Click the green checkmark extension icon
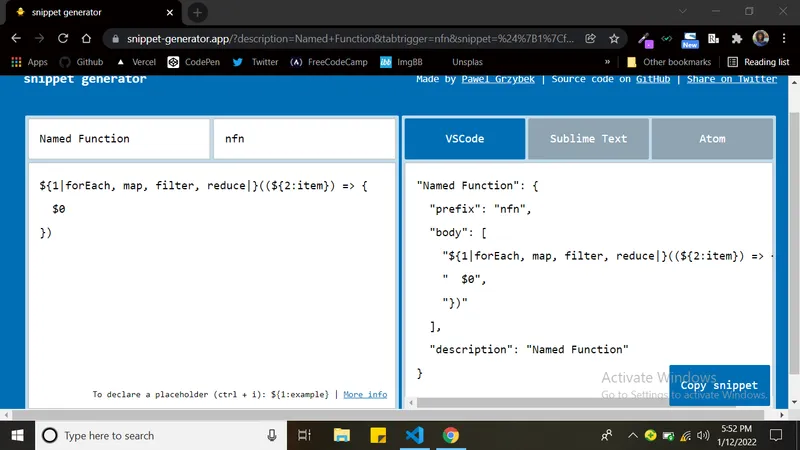 pyautogui.click(x=667, y=39)
